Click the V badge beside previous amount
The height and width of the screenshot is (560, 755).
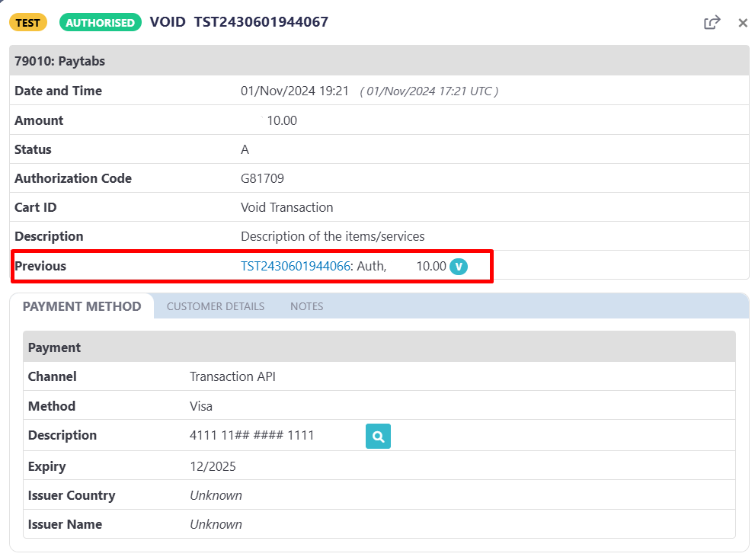[459, 266]
